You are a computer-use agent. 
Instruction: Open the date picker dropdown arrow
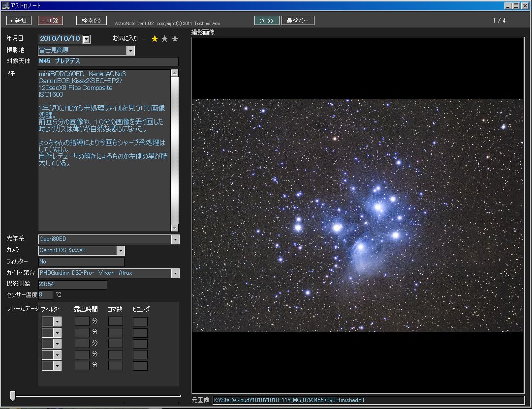[87, 39]
